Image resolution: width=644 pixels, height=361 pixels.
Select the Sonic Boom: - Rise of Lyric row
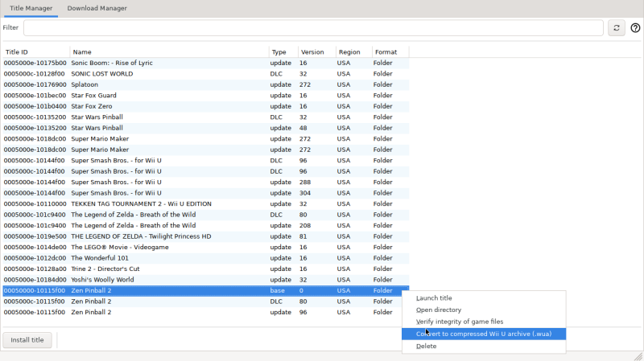pos(206,63)
